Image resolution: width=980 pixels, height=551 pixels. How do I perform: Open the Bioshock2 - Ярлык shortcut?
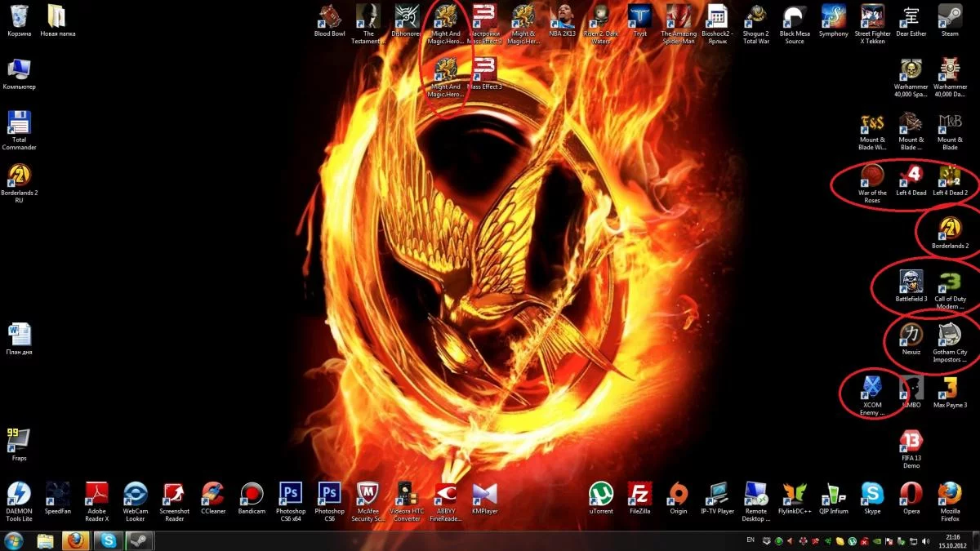tap(717, 24)
